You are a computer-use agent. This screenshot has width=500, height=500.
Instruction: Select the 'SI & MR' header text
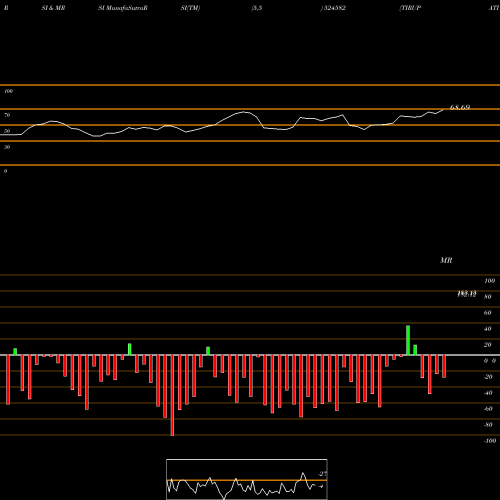coord(53,8)
